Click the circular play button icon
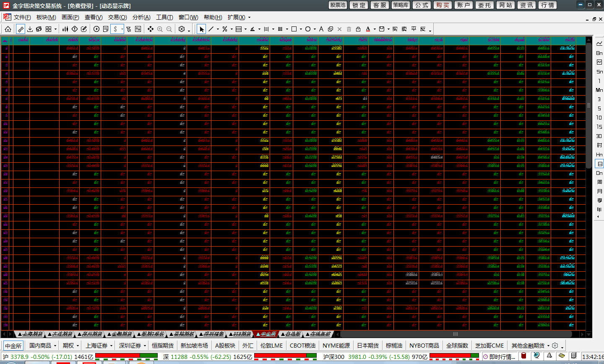The height and width of the screenshot is (364, 604). click(x=96, y=29)
